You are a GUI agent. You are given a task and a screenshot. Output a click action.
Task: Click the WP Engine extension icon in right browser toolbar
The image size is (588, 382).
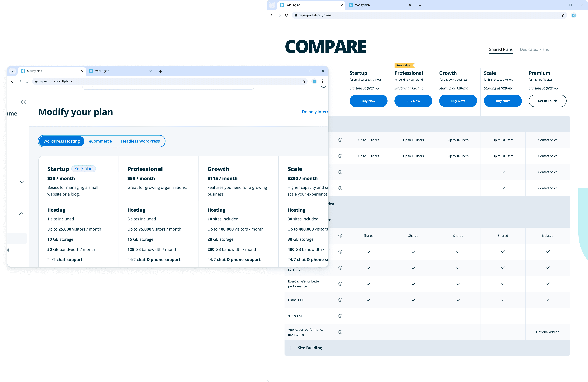pyautogui.click(x=574, y=15)
